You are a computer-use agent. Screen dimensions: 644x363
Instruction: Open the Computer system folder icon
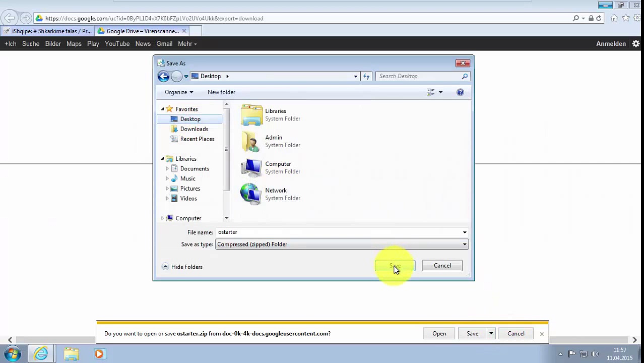click(x=251, y=167)
